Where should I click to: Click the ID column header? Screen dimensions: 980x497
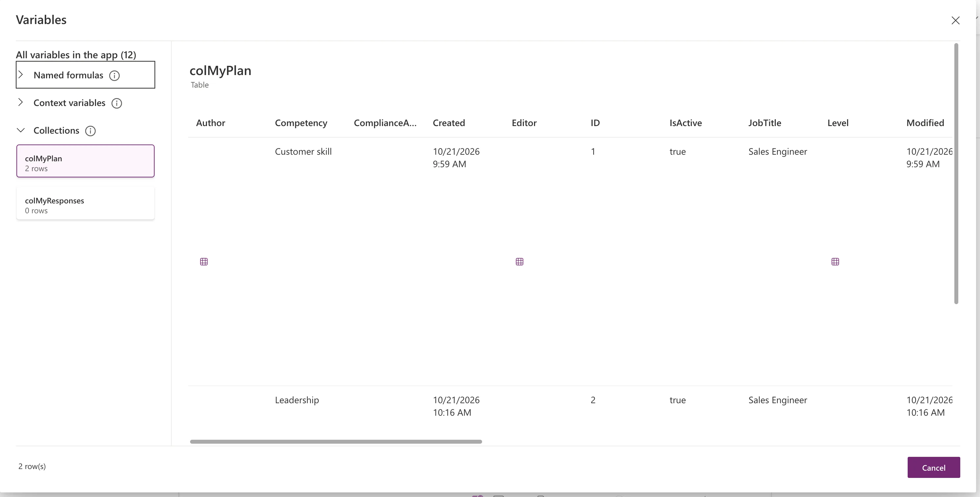595,123
